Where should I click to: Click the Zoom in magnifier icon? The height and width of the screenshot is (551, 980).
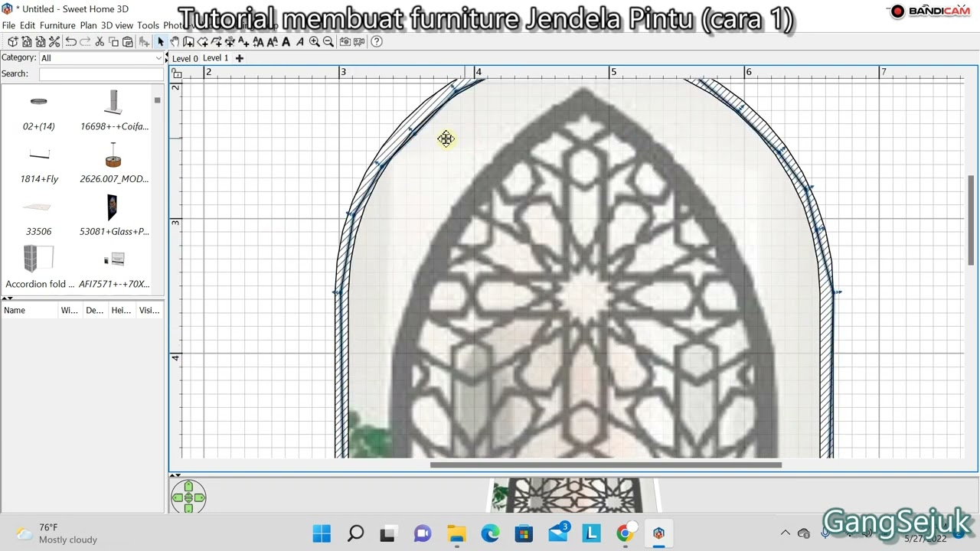pyautogui.click(x=314, y=41)
